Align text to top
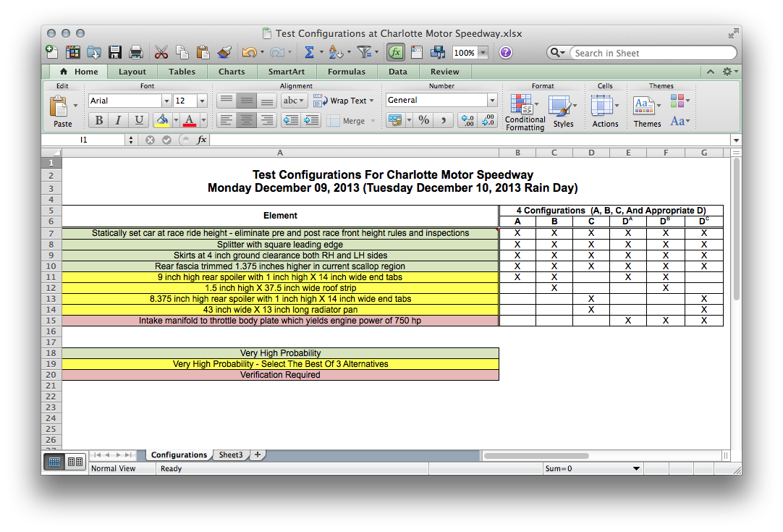This screenshot has width=783, height=532. (x=227, y=101)
